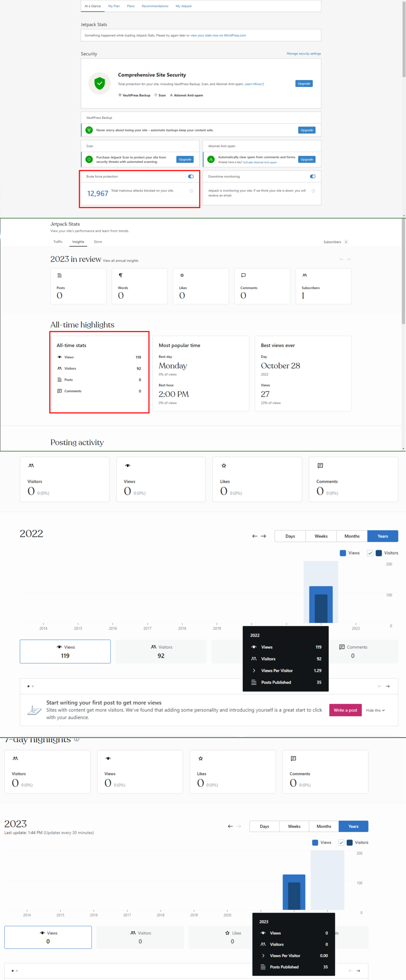This screenshot has height=980, width=406.
Task: Expand Views Per Visitor 1.29 row
Action: [286, 671]
